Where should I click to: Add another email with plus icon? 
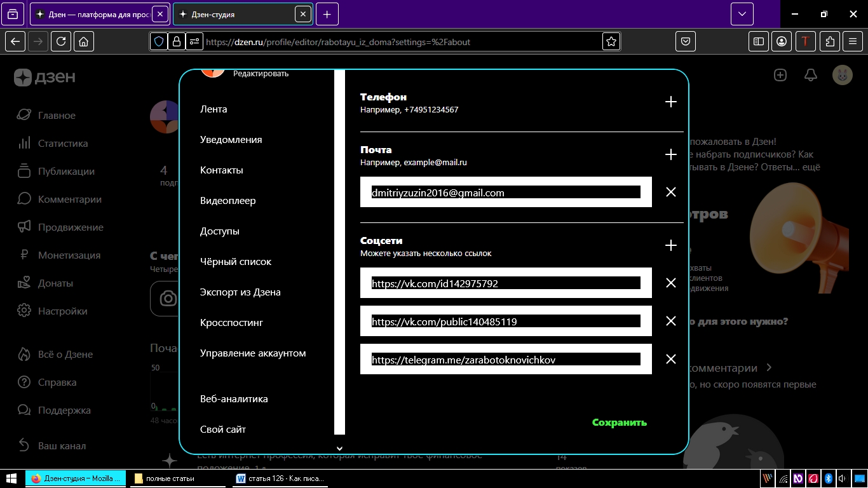pyautogui.click(x=670, y=155)
